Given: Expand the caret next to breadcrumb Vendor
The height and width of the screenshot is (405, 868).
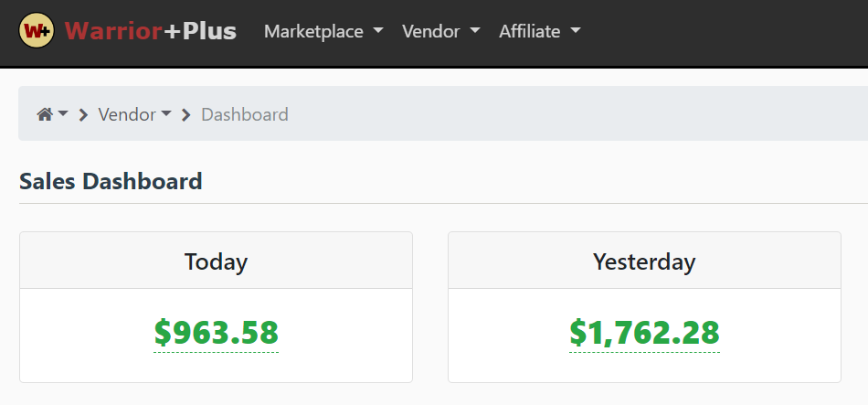Looking at the screenshot, I should (166, 113).
